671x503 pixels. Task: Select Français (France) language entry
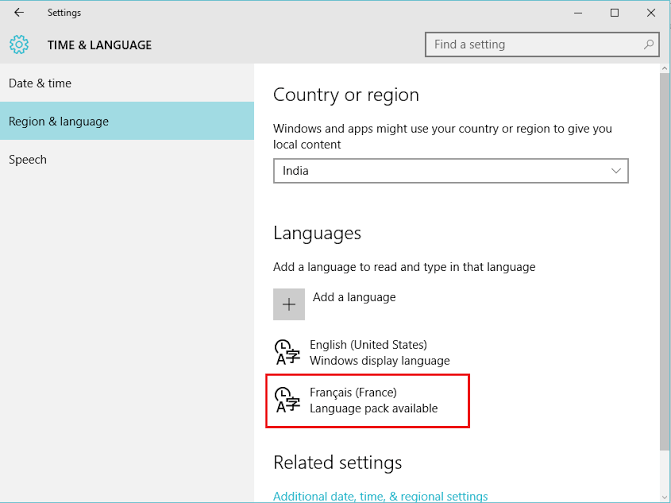[x=367, y=400]
